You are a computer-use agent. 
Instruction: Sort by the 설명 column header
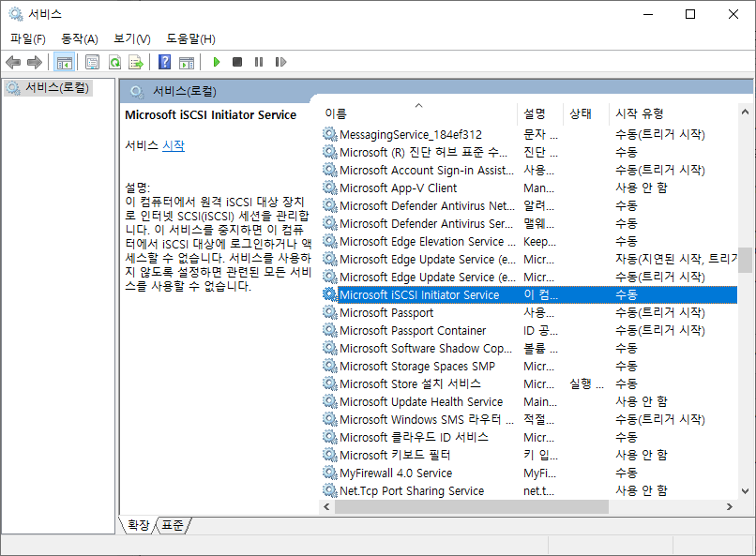540,113
